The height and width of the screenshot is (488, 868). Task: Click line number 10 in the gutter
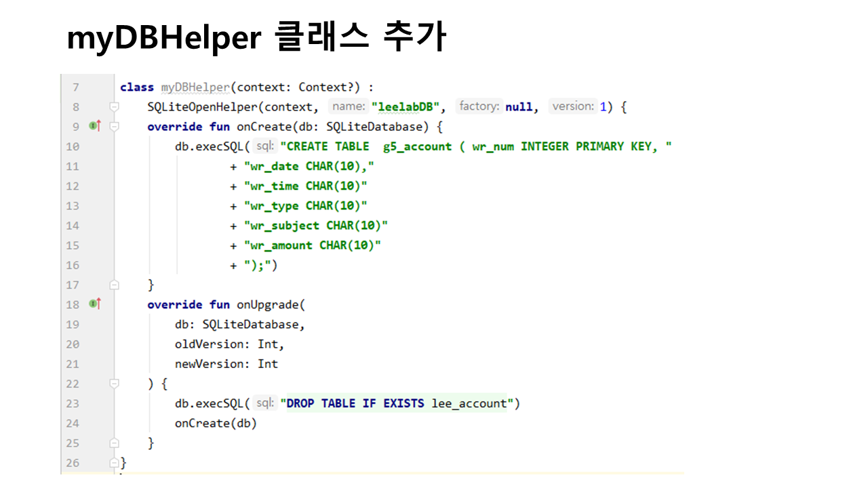click(x=73, y=146)
